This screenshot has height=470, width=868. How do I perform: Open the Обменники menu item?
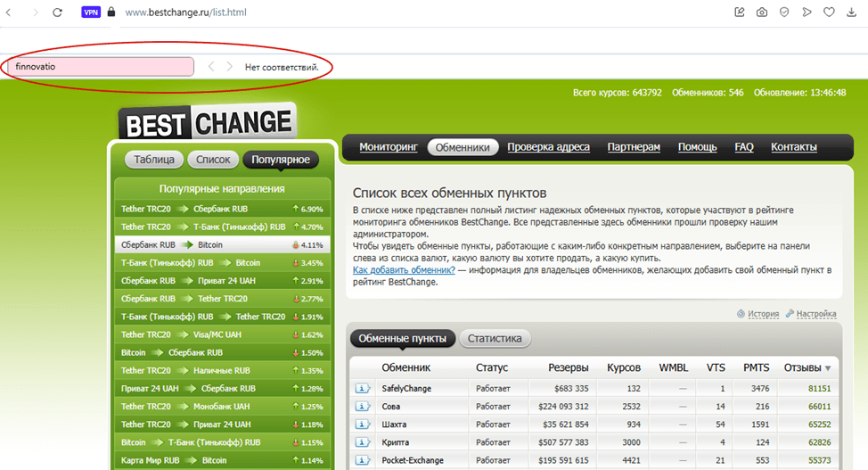[x=463, y=147]
